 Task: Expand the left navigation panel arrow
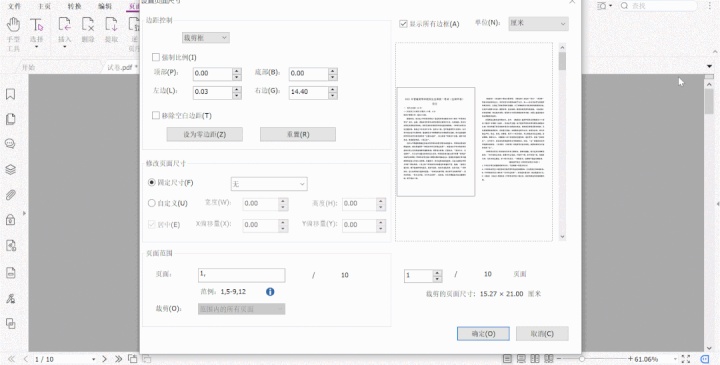tap(24, 213)
